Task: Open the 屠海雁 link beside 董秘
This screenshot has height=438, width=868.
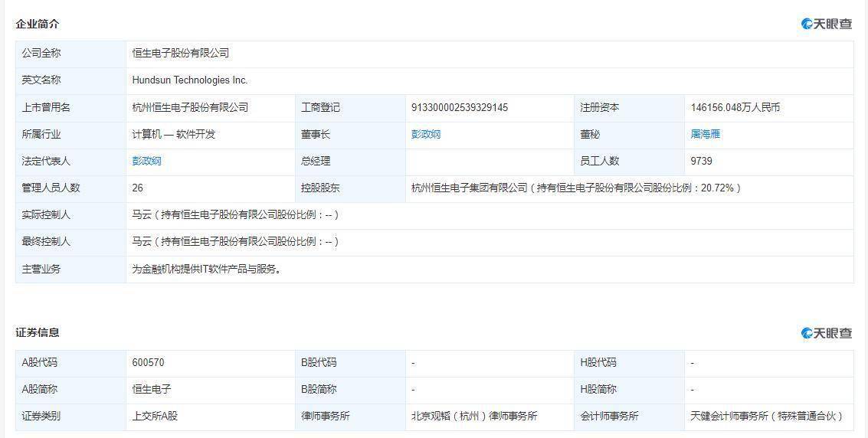Action: (706, 135)
